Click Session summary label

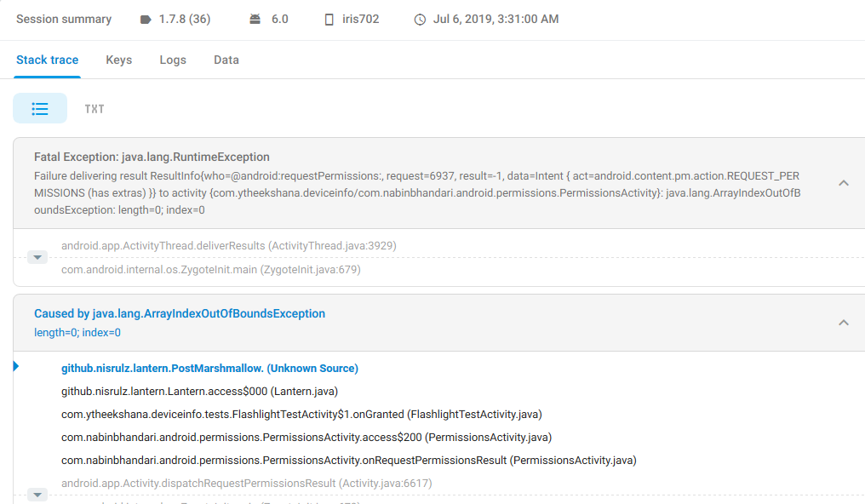pyautogui.click(x=64, y=20)
